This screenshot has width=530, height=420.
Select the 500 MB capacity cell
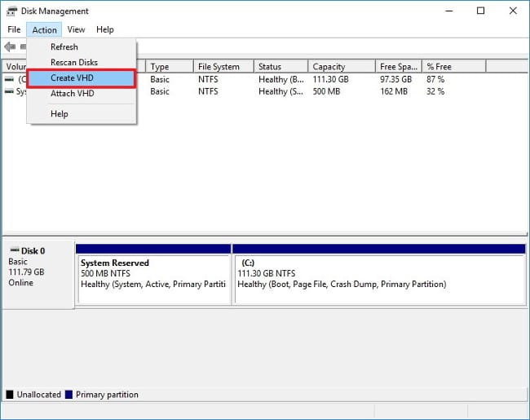326,91
